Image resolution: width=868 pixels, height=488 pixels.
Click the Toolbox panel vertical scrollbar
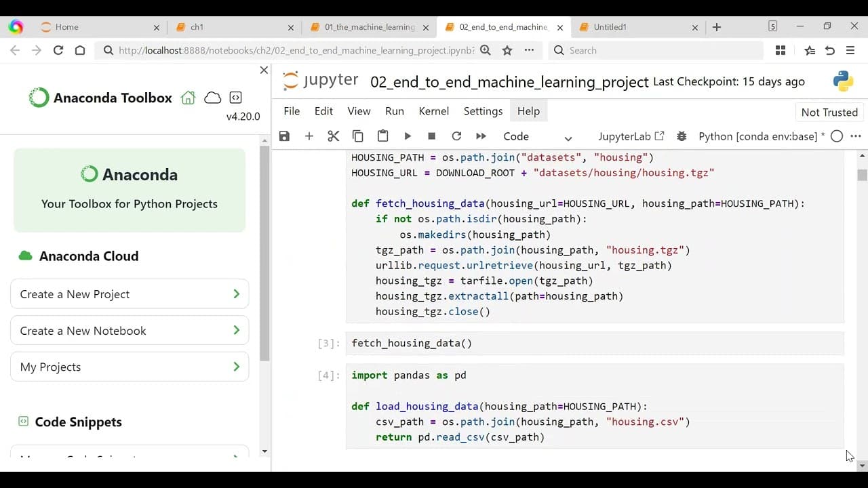(264, 253)
